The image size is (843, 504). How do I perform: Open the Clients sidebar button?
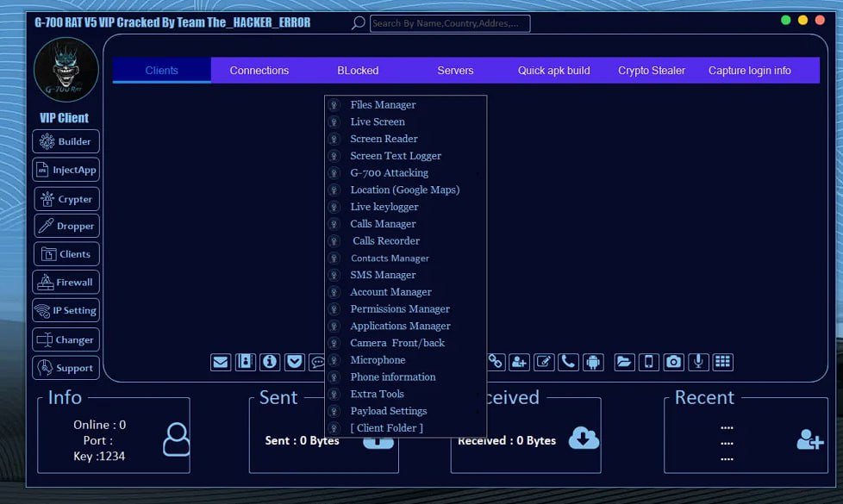(x=66, y=253)
